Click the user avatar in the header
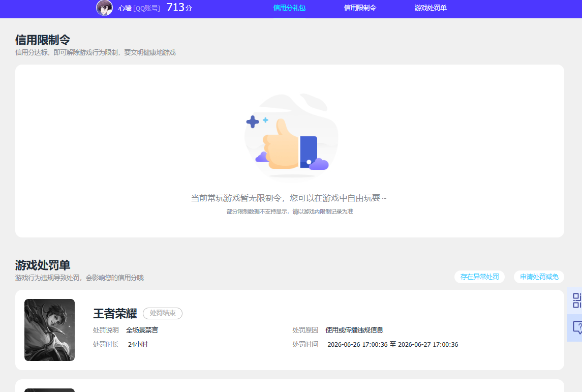 click(104, 8)
